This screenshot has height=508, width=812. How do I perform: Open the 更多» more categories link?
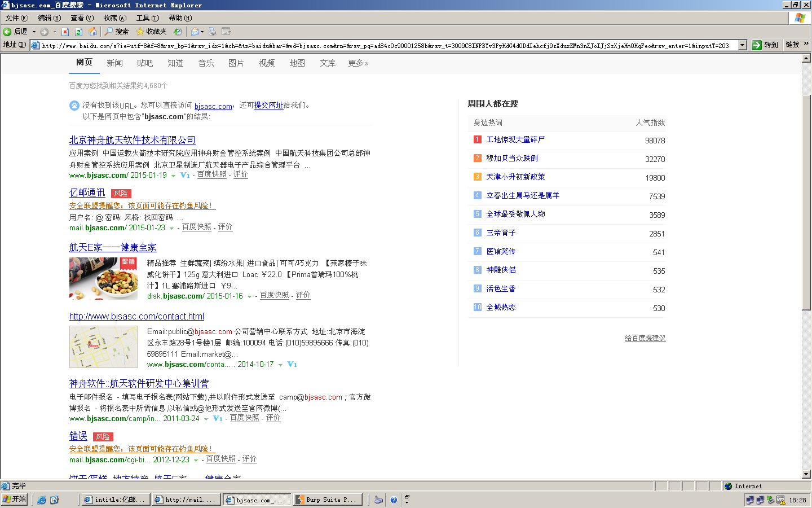point(358,63)
